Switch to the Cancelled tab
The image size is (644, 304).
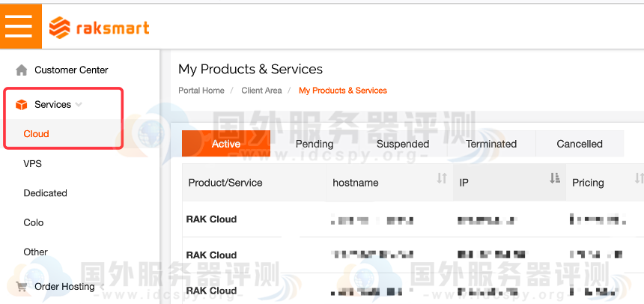point(580,144)
